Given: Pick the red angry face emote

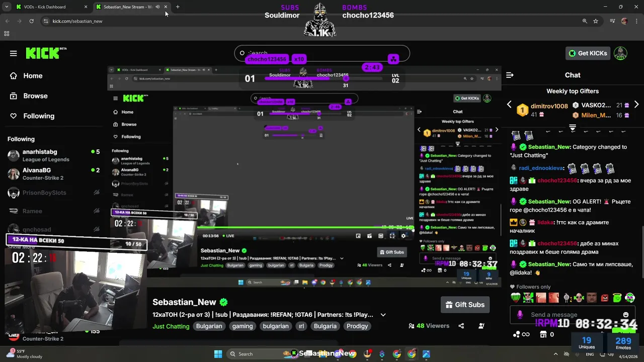Looking at the screenshot, I should tap(604, 298).
